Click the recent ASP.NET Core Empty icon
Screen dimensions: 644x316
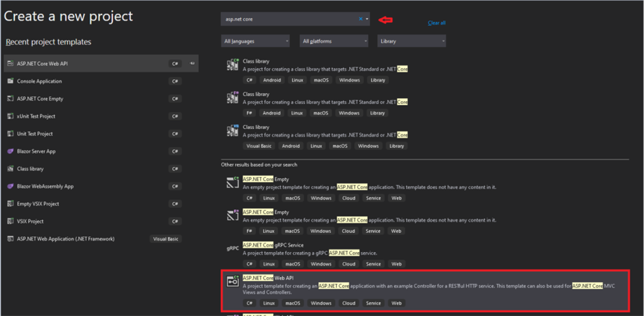click(x=11, y=99)
